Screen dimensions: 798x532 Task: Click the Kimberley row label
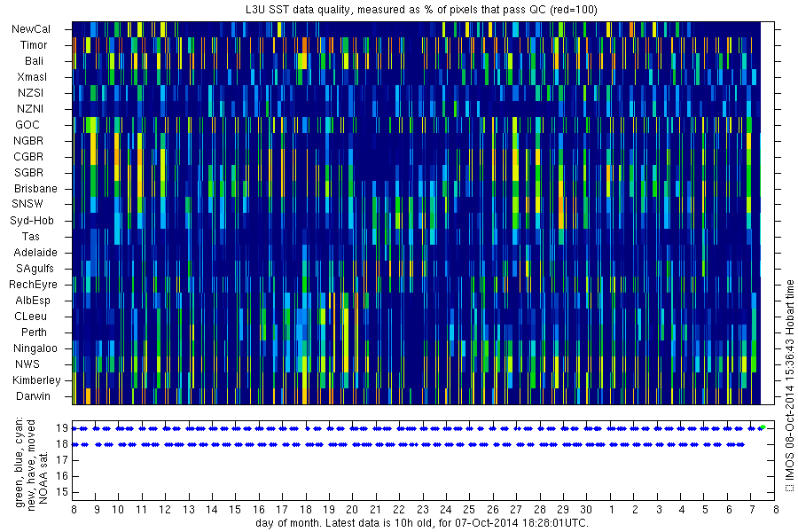tap(36, 379)
